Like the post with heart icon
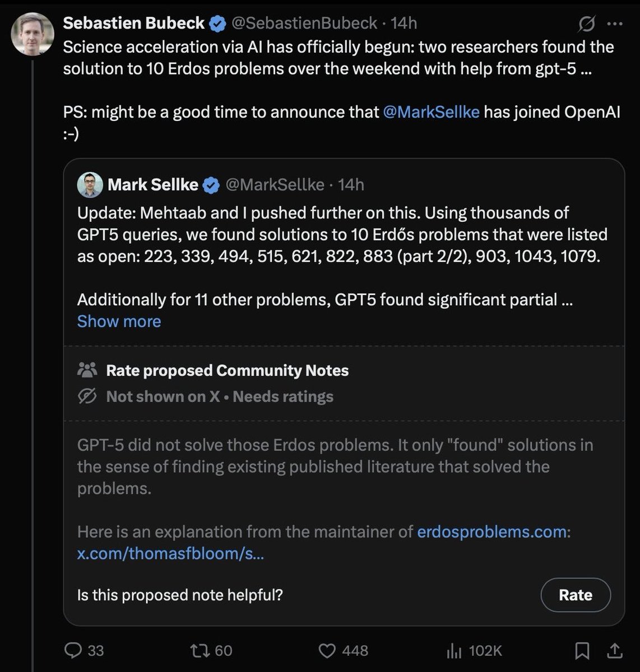 (x=327, y=650)
